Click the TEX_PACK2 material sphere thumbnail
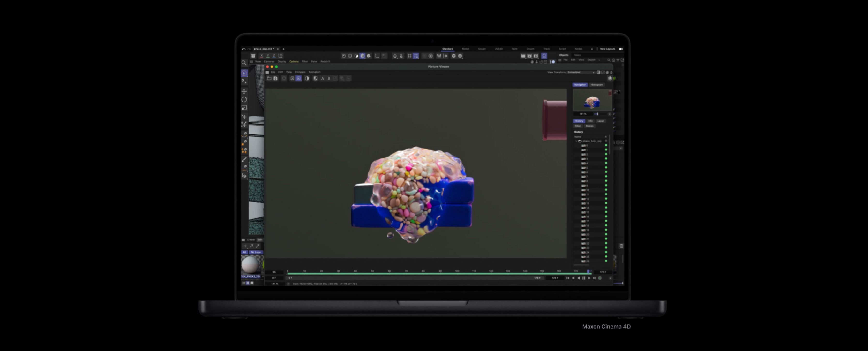868x351 pixels. [x=251, y=265]
